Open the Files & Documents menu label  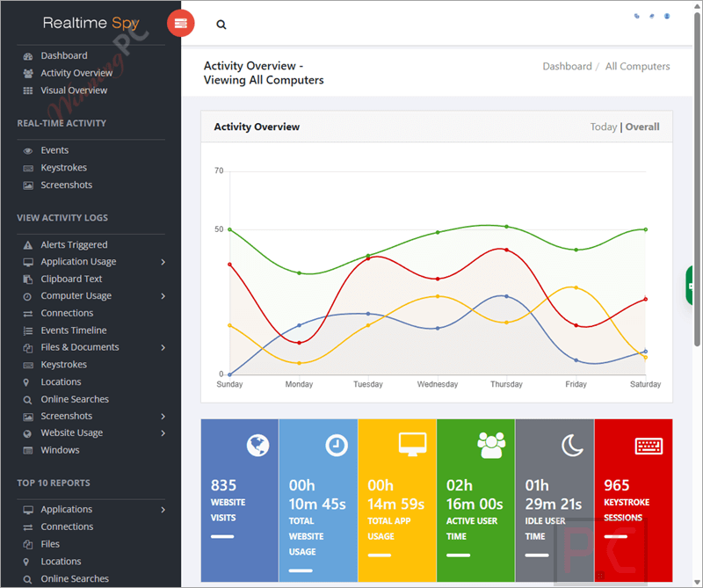coord(80,347)
